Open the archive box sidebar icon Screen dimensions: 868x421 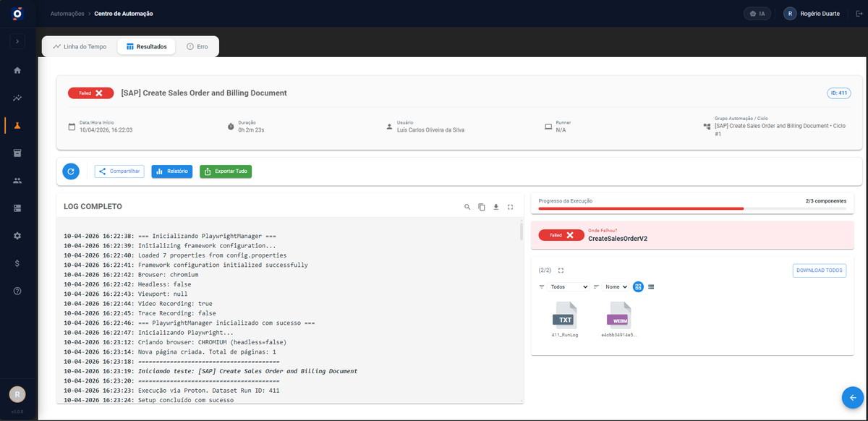(x=17, y=153)
